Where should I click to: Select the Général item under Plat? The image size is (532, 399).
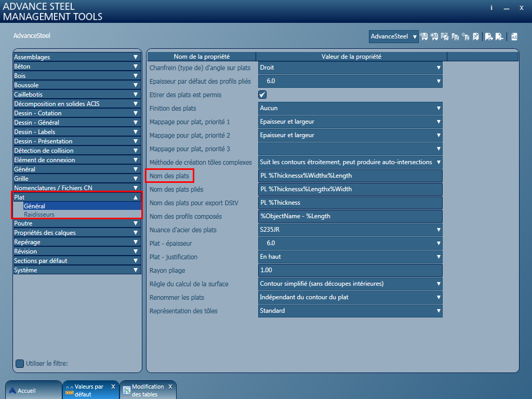[x=82, y=206]
